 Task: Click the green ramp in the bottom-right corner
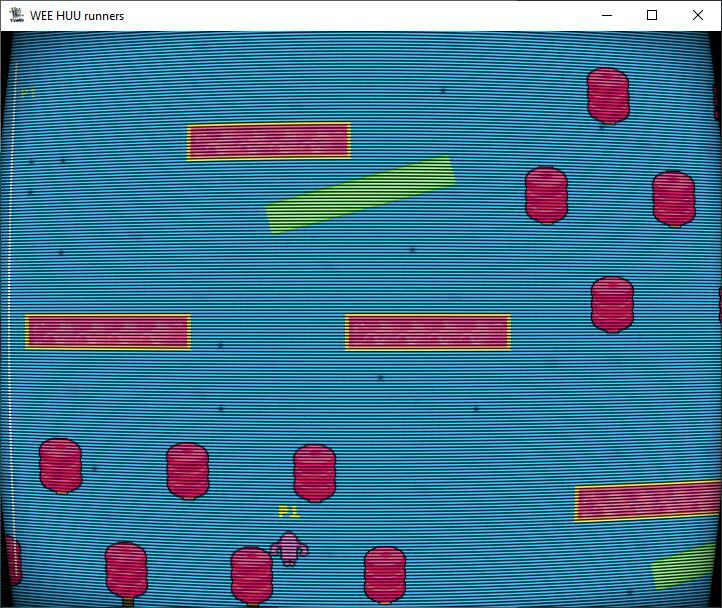(684, 568)
